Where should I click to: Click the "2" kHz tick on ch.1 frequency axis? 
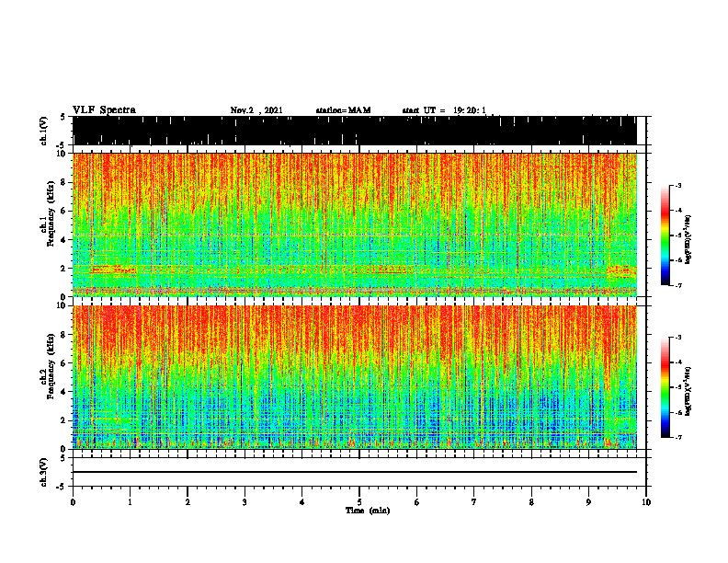(x=63, y=269)
